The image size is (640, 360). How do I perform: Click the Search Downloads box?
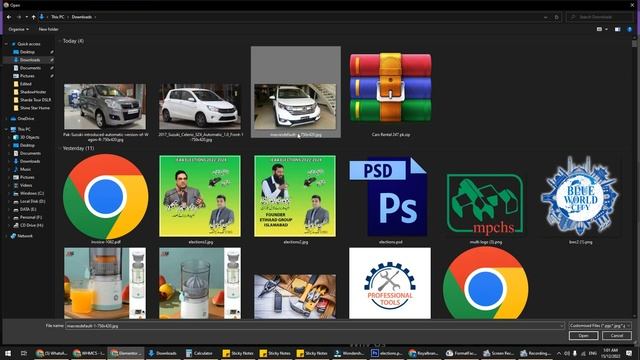click(599, 17)
